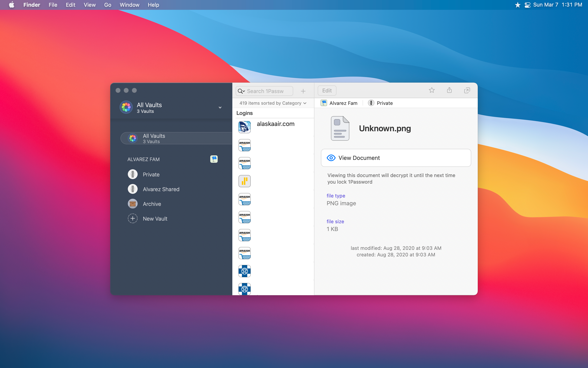
Task: Click the colorful All Vaults header icon
Action: (x=126, y=107)
